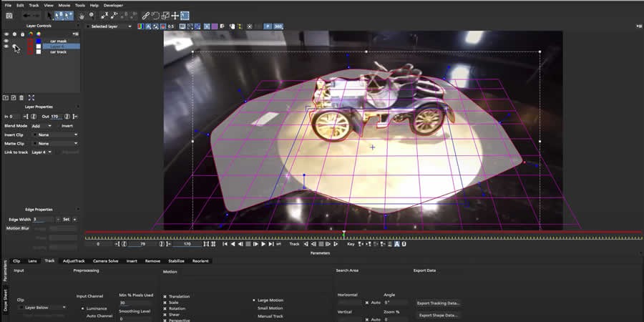Delete layer with the trash icon
644x322 pixels.
(x=21, y=97)
